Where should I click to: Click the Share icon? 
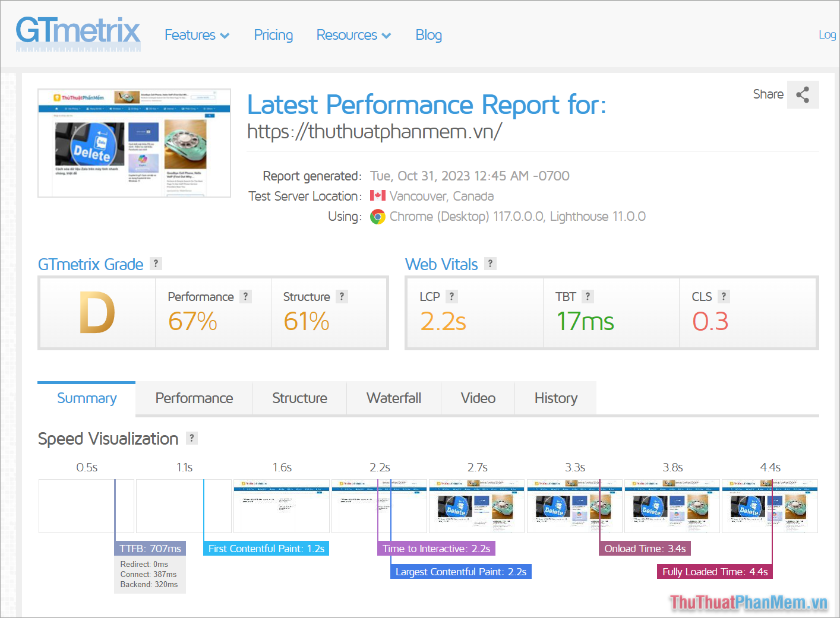pyautogui.click(x=803, y=94)
